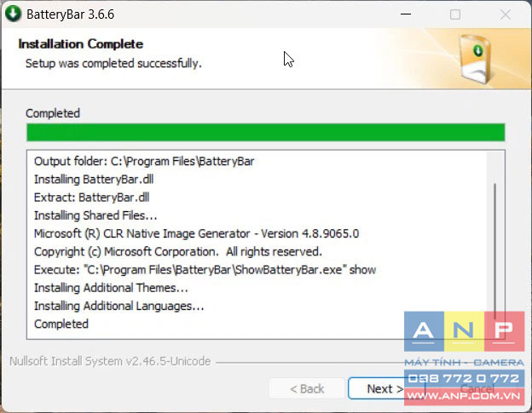Continue setup with the Next button
The image size is (532, 413).
click(385, 388)
